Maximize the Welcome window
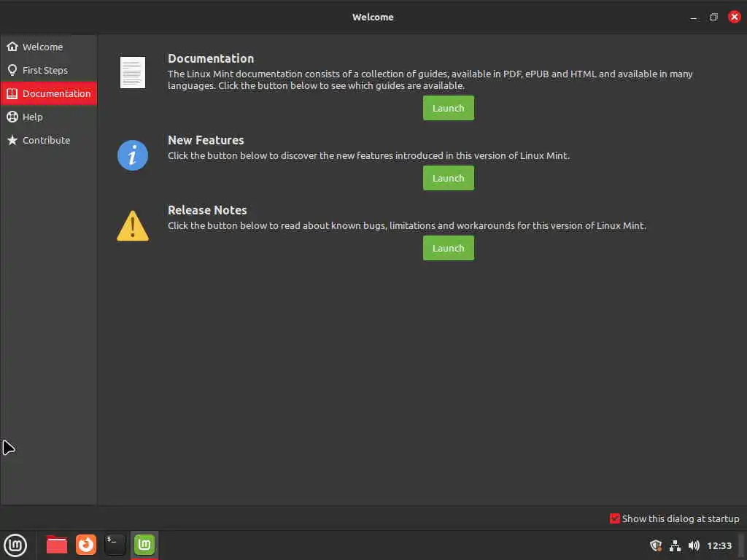The image size is (747, 560). click(713, 17)
